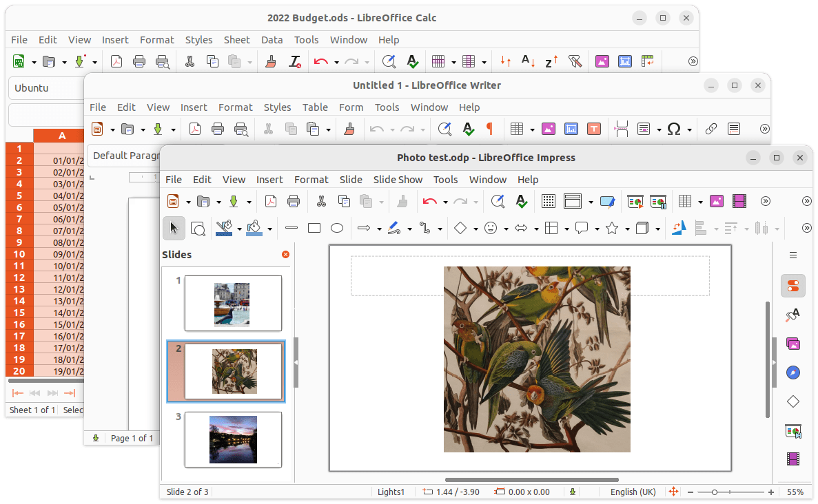The height and width of the screenshot is (504, 818).
Task: Open the Slide Show menu in Impress
Action: (x=398, y=179)
